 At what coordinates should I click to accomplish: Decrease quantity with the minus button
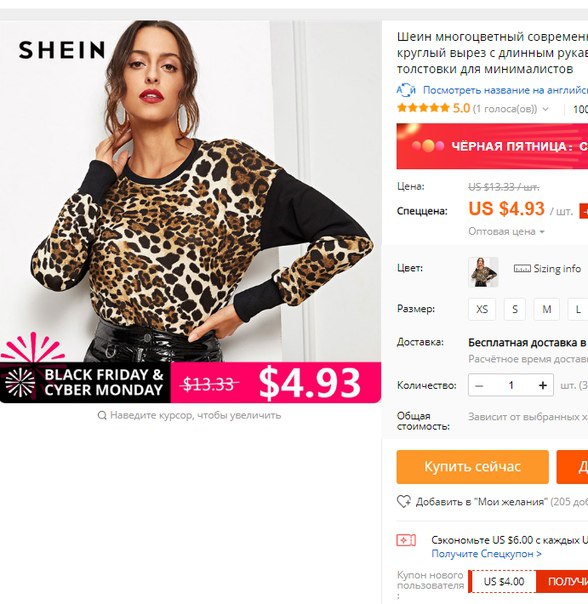click(479, 385)
